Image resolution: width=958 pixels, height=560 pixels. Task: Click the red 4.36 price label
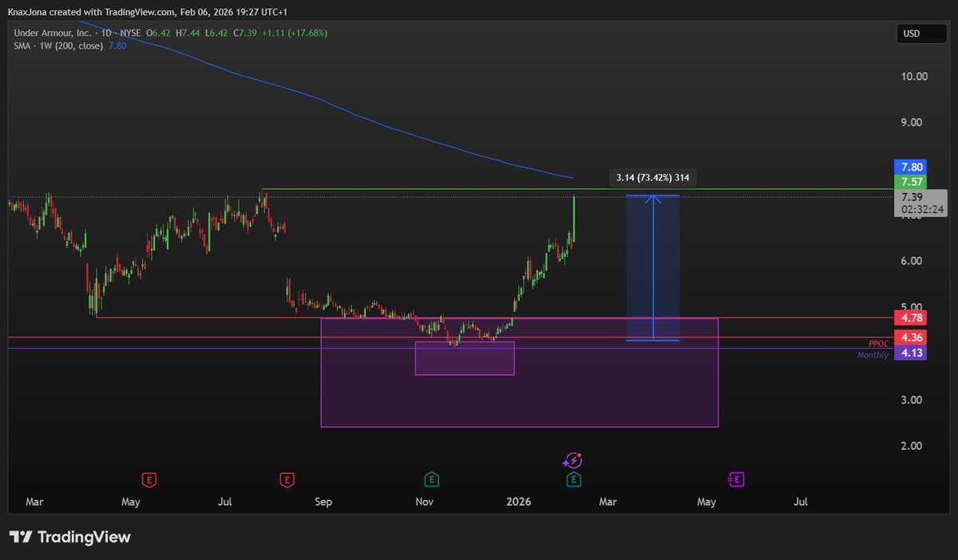pyautogui.click(x=911, y=337)
